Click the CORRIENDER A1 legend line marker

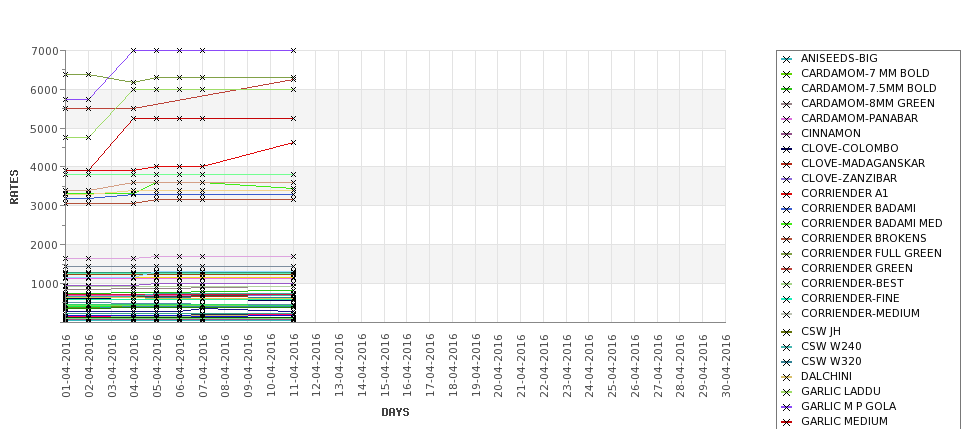[x=787, y=194]
